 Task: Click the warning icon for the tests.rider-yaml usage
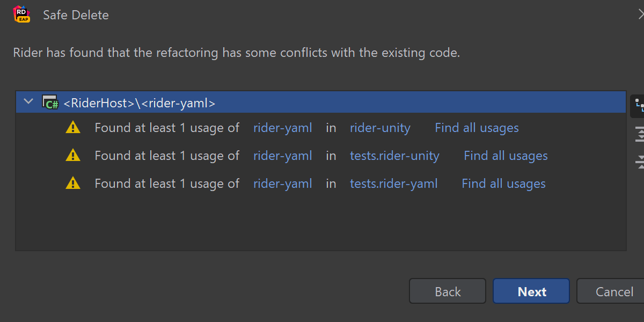coord(72,184)
